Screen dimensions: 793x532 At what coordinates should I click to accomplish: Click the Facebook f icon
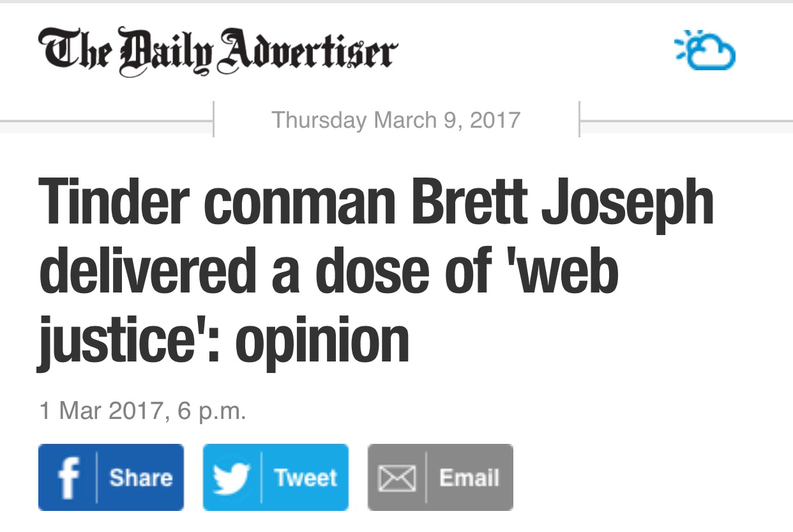(x=66, y=477)
